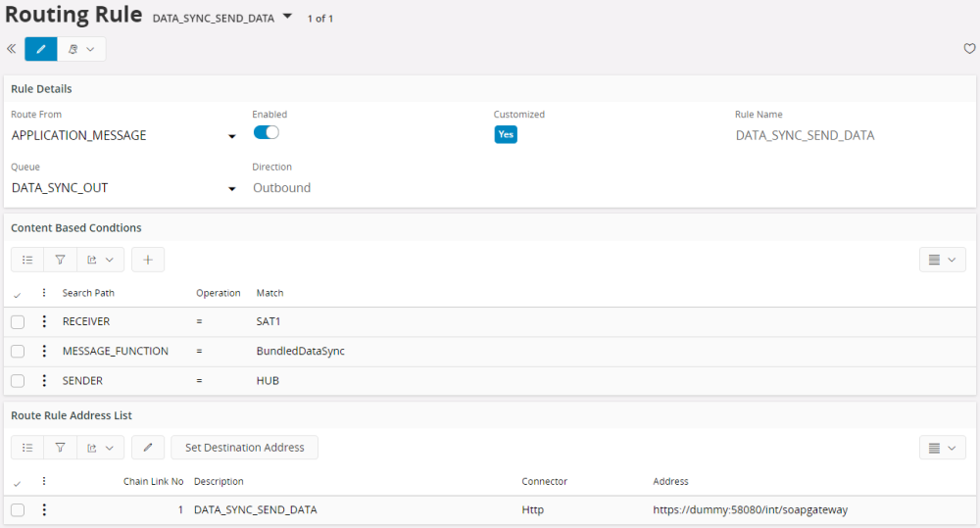Viewport: 980px width, 528px height.
Task: Open the export menu in Content Based Conditions
Action: (100, 260)
